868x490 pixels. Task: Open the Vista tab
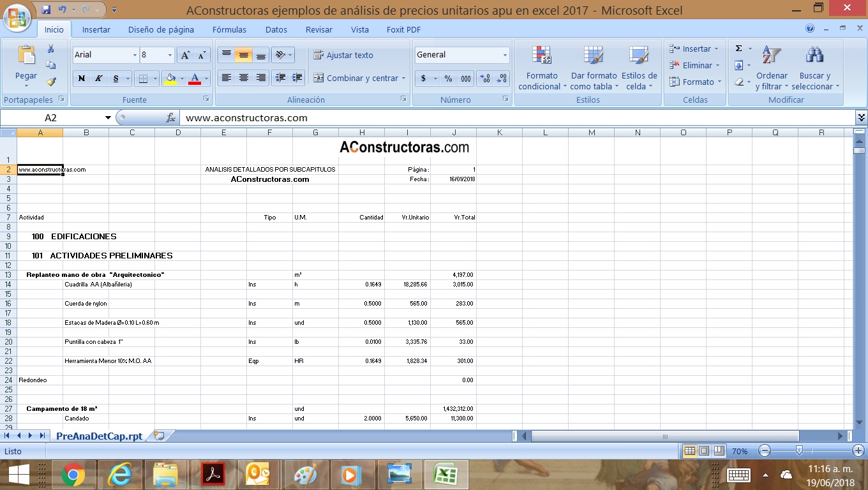pyautogui.click(x=360, y=29)
